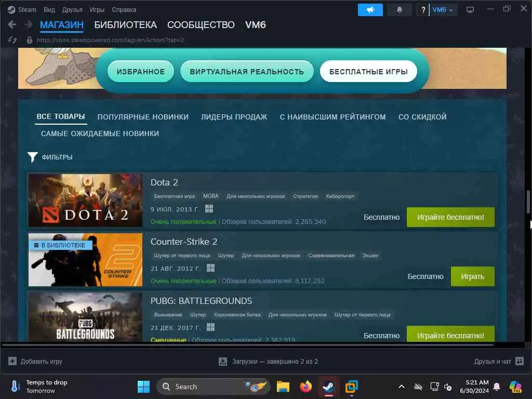
Task: Click the padlock icon beside the URL
Action: pos(30,40)
